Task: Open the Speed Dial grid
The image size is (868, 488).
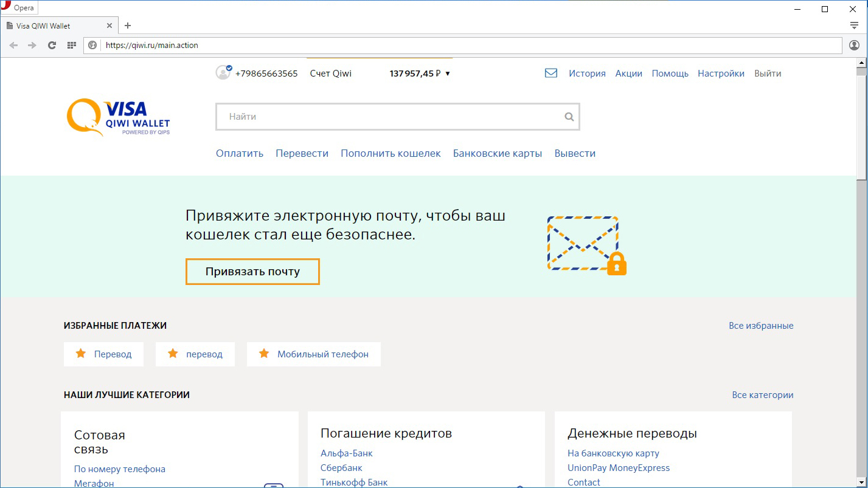Action: pos(71,45)
